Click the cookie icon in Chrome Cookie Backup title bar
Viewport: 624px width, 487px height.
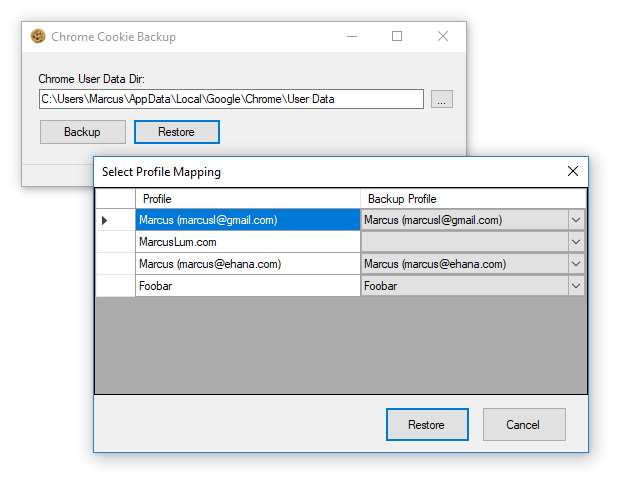coord(38,36)
